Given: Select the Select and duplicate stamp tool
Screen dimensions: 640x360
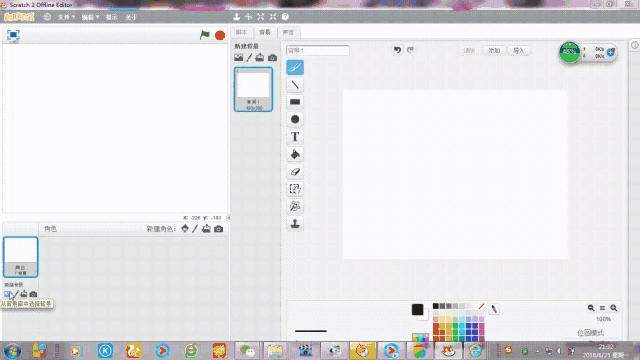Looking at the screenshot, I should 295,224.
